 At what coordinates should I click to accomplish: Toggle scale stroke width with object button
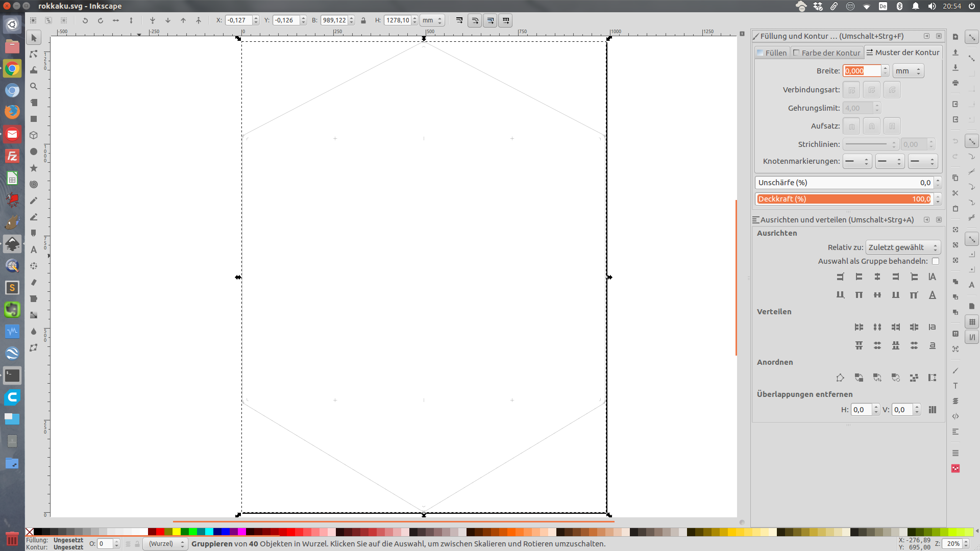coord(459,20)
